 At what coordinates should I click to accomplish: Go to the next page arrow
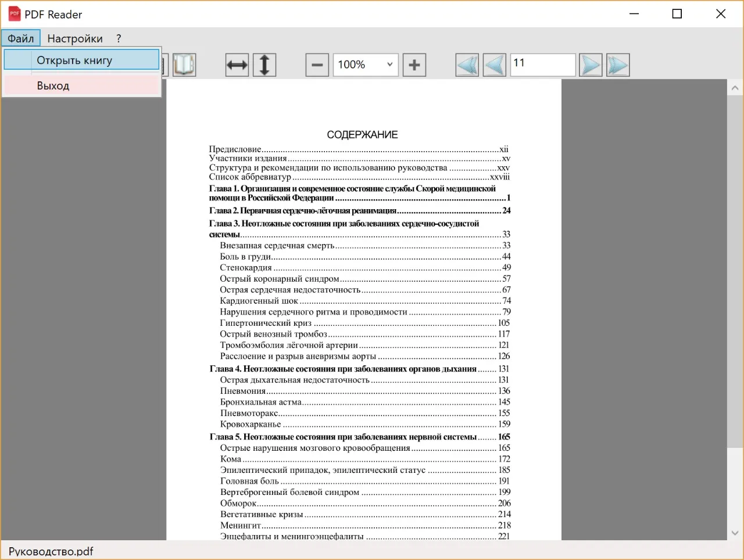coord(591,65)
